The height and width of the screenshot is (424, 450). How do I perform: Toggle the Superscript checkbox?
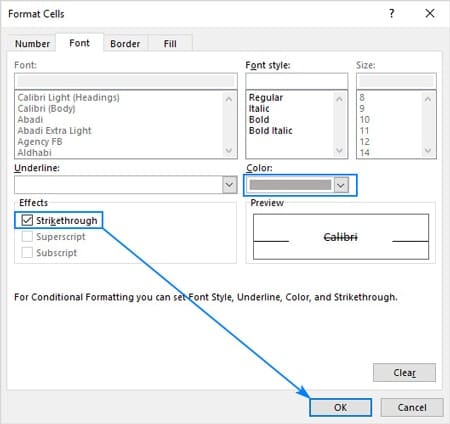point(27,236)
